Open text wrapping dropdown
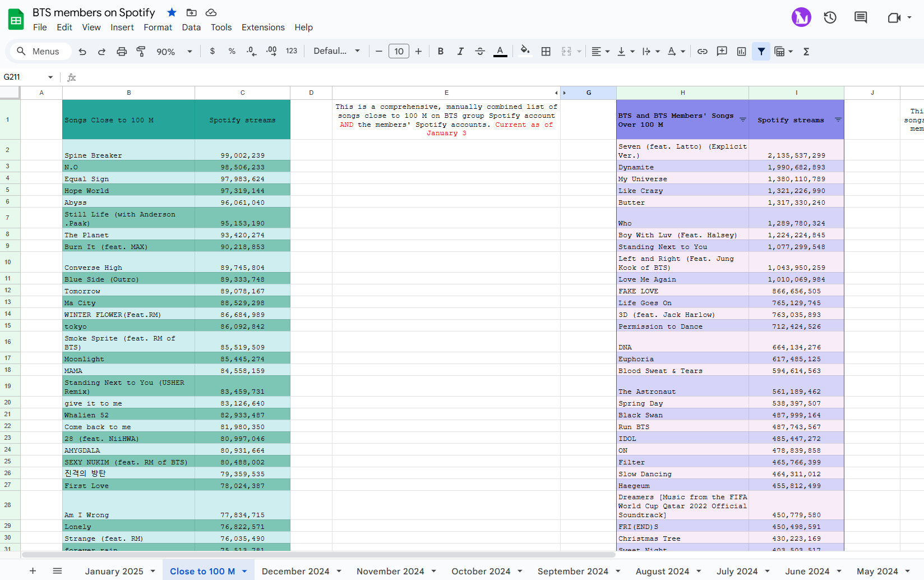 coord(651,51)
